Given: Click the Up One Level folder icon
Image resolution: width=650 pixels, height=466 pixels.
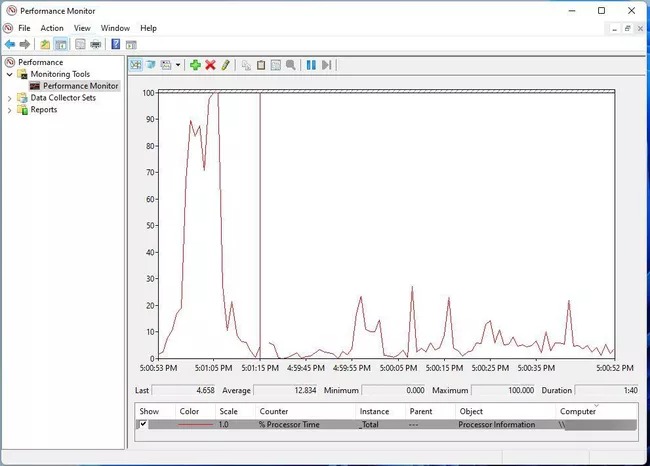Looking at the screenshot, I should (x=45, y=44).
